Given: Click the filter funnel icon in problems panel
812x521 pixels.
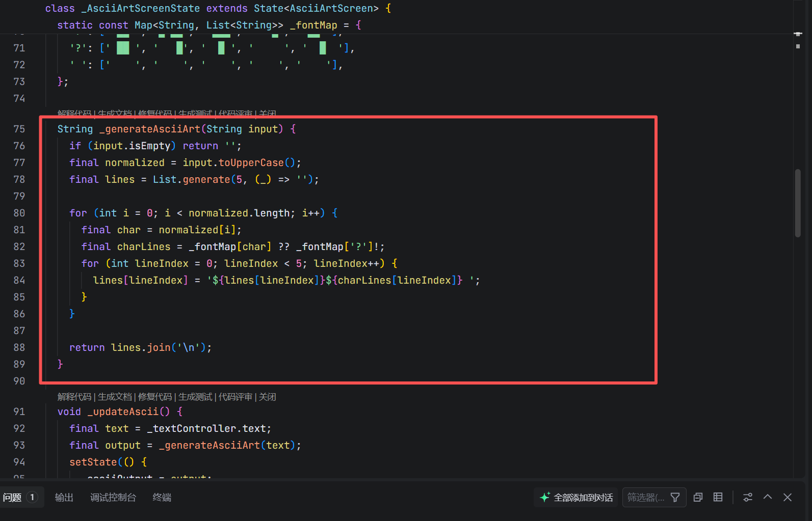Looking at the screenshot, I should coord(675,498).
